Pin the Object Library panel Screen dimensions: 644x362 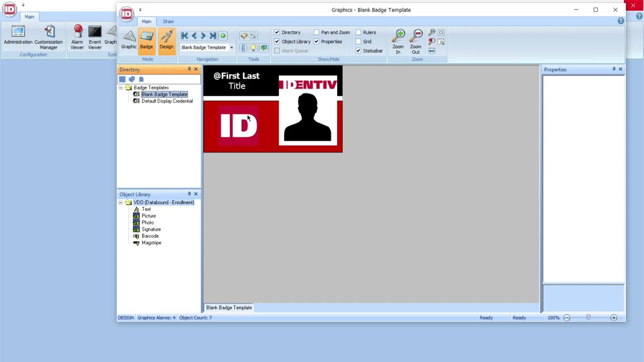point(189,194)
